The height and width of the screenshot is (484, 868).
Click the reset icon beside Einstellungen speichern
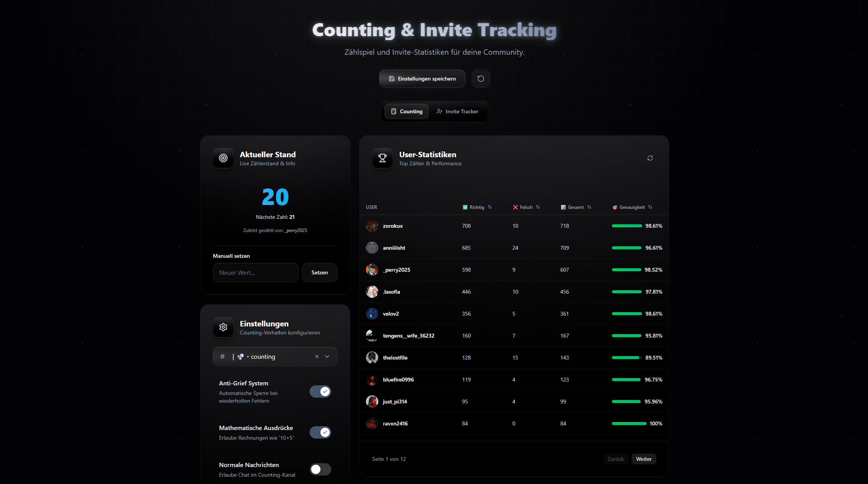pyautogui.click(x=480, y=79)
